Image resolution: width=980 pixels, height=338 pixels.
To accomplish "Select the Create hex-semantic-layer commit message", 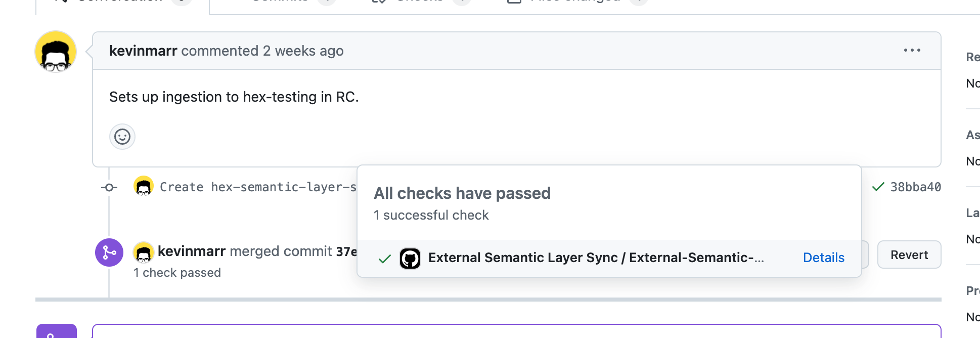I will (x=253, y=187).
